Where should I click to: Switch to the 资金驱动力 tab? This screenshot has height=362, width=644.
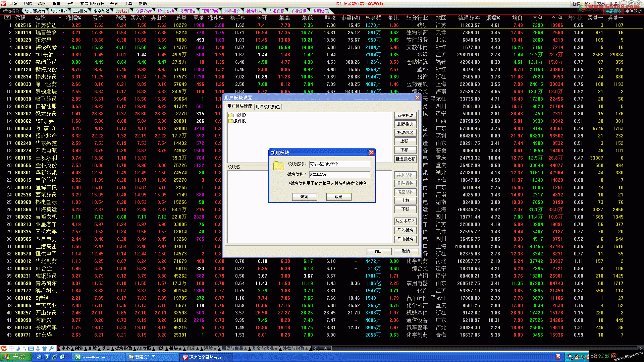coord(35,11)
